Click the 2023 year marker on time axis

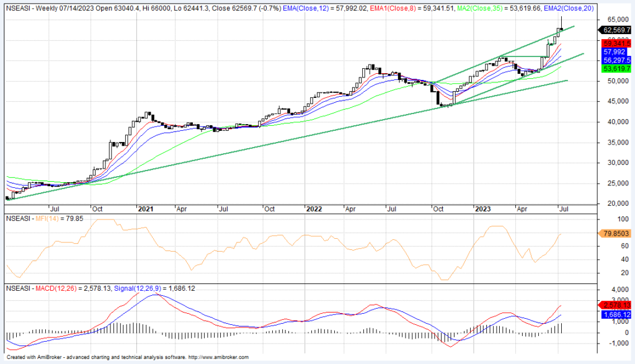tap(481, 209)
